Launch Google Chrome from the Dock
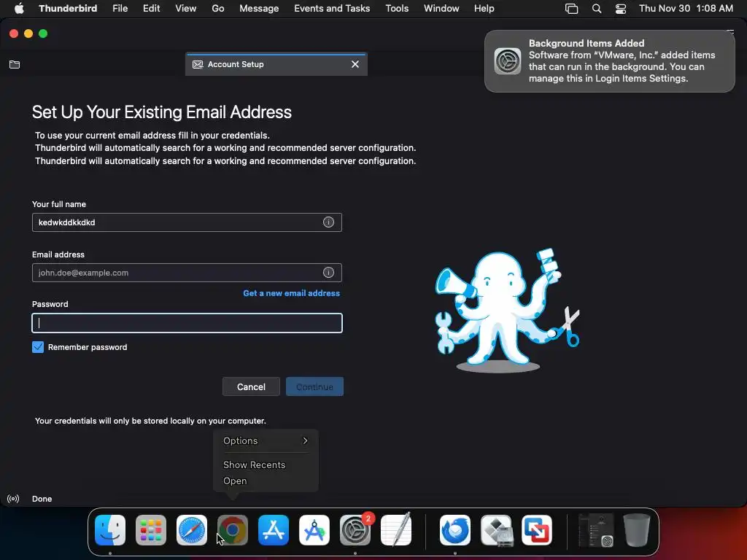The width and height of the screenshot is (747, 560). (x=233, y=530)
